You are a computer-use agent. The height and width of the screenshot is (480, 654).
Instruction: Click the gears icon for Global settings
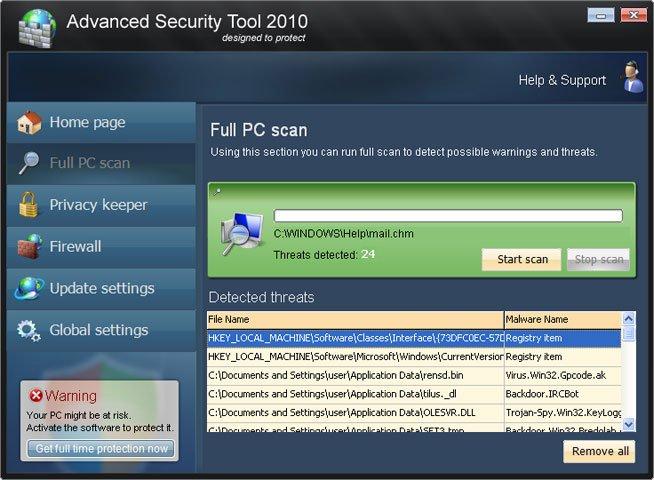29,331
